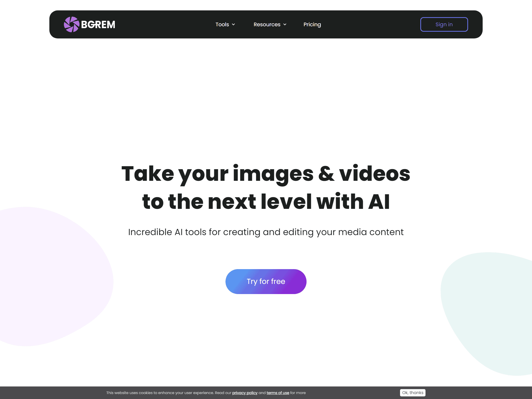
Task: Click the BGREM wordmark text
Action: [98, 24]
